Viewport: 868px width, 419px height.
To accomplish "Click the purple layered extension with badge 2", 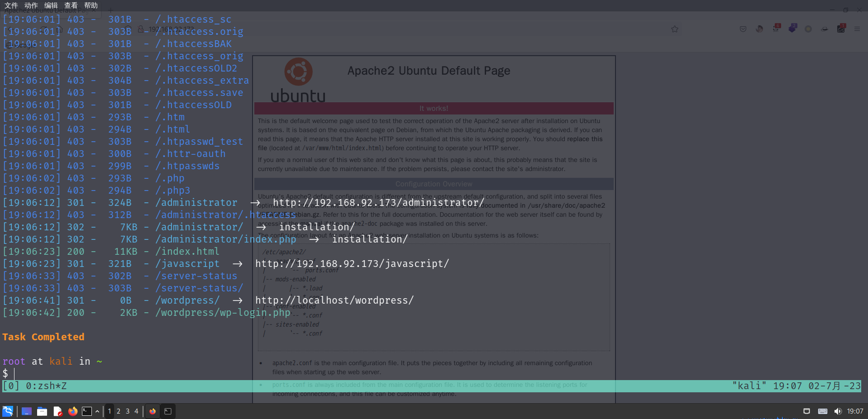I will click(x=792, y=28).
